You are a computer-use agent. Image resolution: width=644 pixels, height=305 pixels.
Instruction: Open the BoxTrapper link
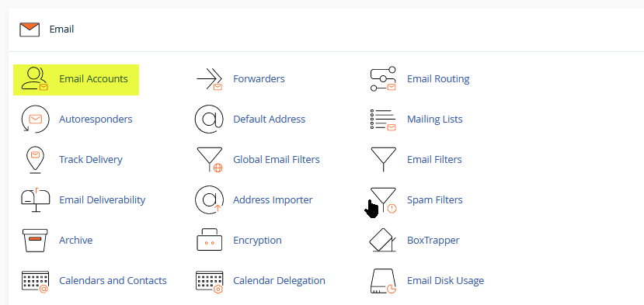(x=433, y=240)
